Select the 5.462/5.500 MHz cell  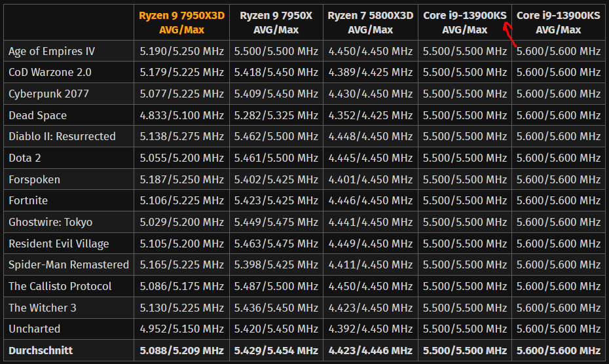[x=276, y=136]
